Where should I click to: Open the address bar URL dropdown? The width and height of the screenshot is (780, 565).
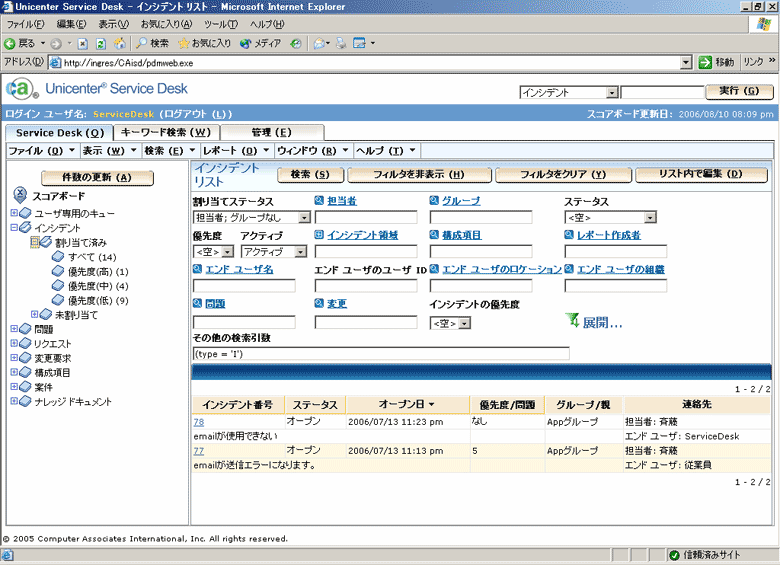point(686,63)
